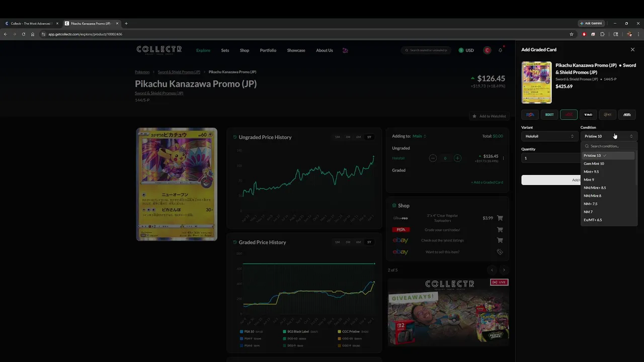This screenshot has height=362, width=644.
Task: Decrease ungraded Holofoil quantity with minus
Action: click(433, 158)
